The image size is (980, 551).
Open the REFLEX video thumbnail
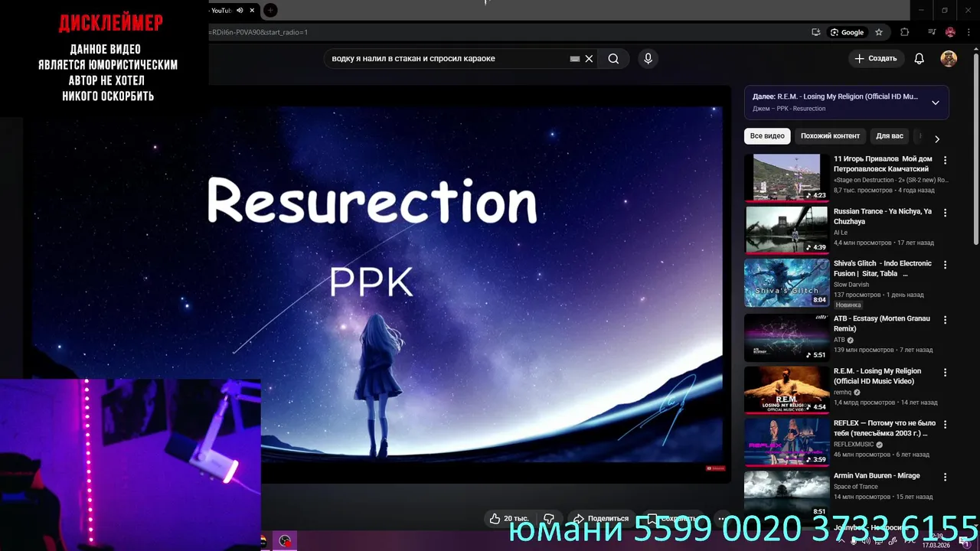coord(786,442)
